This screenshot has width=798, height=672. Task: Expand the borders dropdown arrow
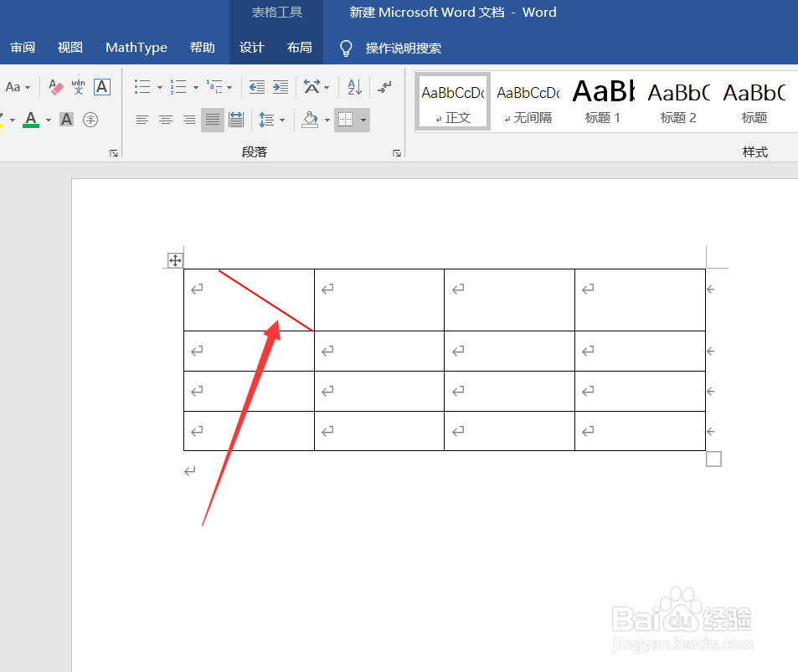[x=363, y=121]
